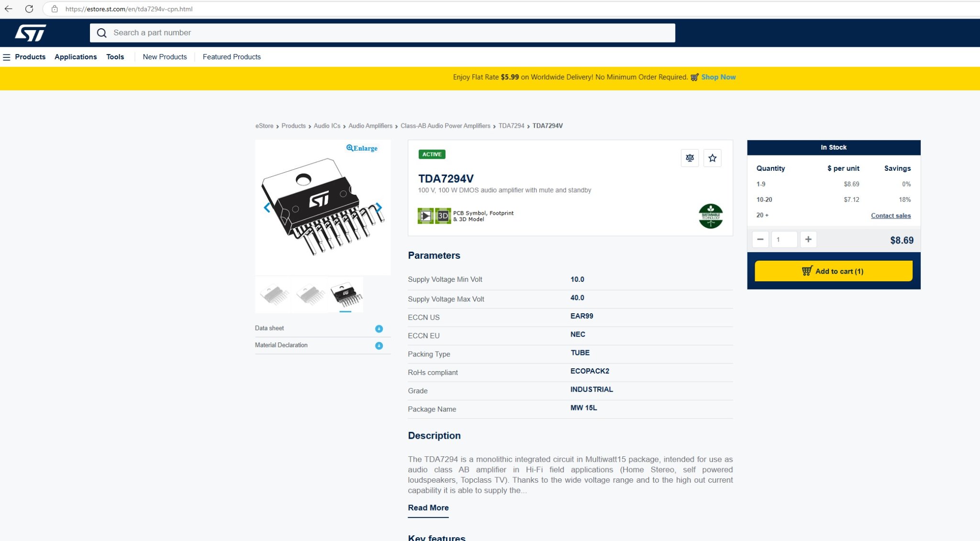Select the first product thumbnail
The height and width of the screenshot is (541, 980).
point(274,295)
